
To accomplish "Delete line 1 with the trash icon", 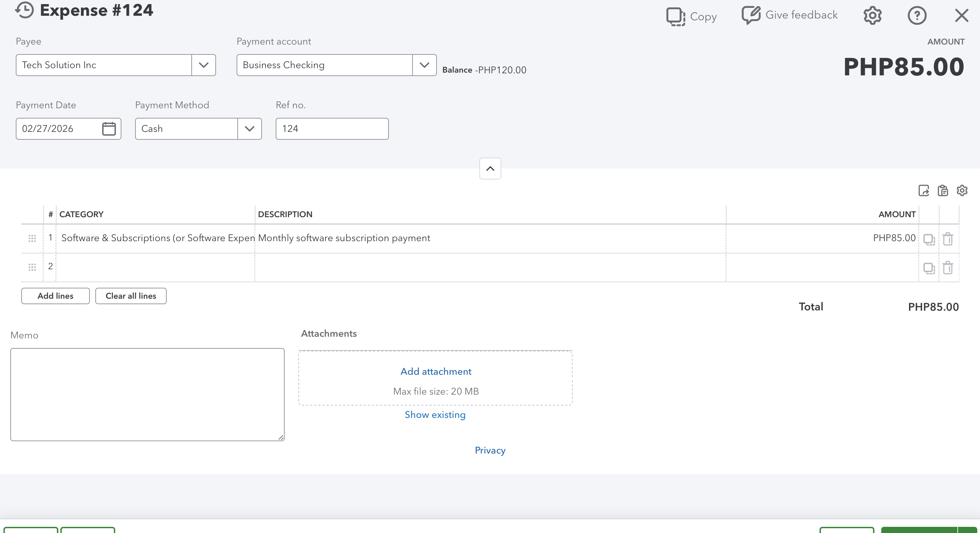I will [948, 239].
